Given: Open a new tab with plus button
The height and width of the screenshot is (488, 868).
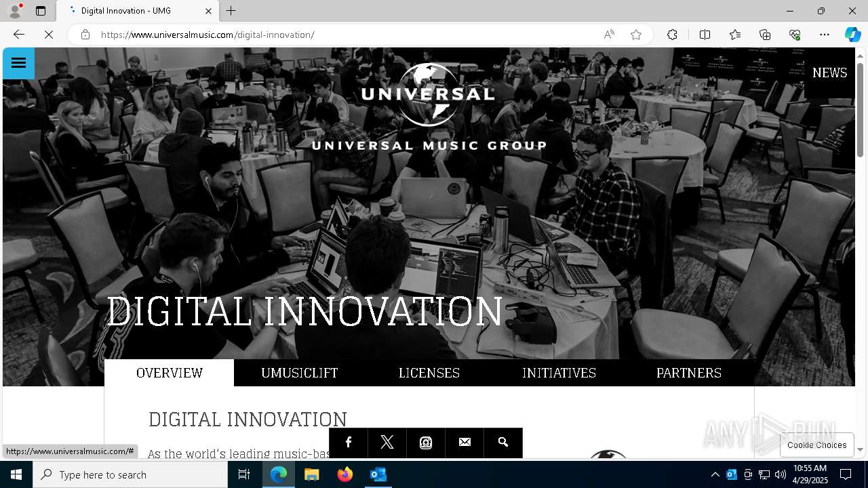Looking at the screenshot, I should coord(231,11).
